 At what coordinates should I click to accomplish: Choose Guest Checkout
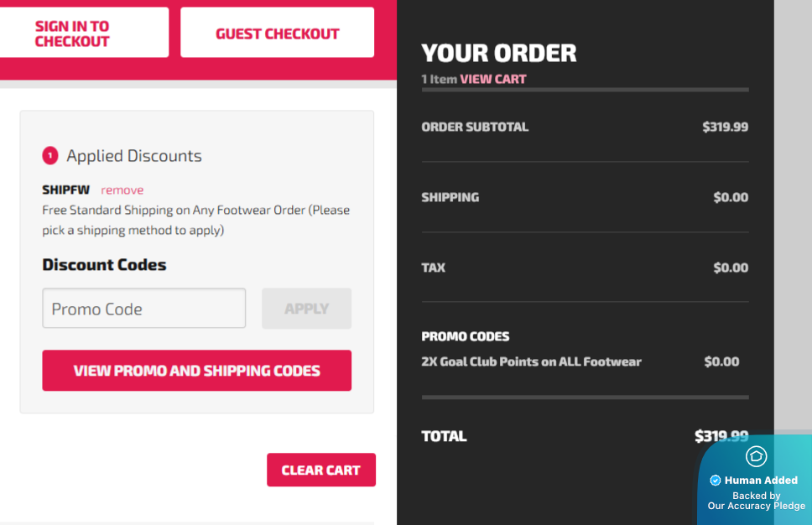point(277,34)
